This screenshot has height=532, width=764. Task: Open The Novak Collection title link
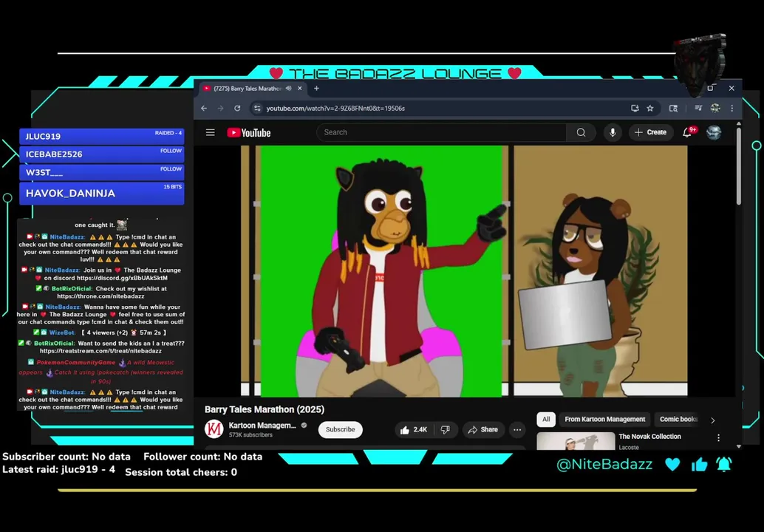click(x=649, y=437)
